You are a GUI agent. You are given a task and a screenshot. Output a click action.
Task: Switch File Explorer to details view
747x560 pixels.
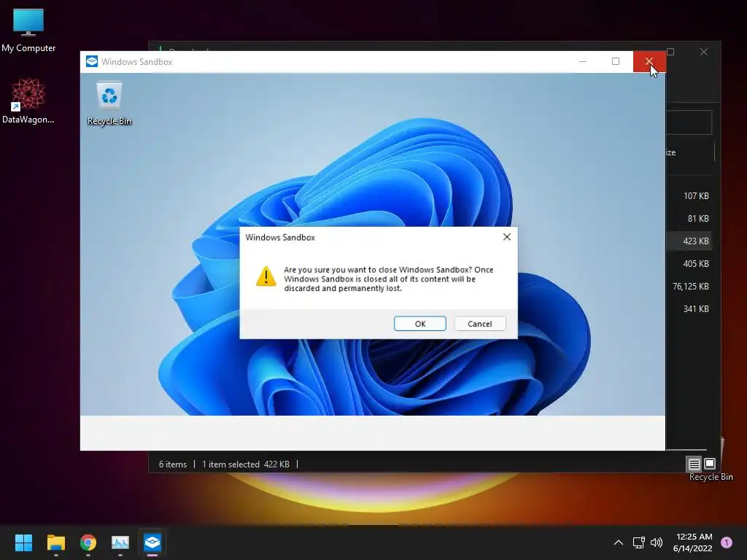[694, 464]
